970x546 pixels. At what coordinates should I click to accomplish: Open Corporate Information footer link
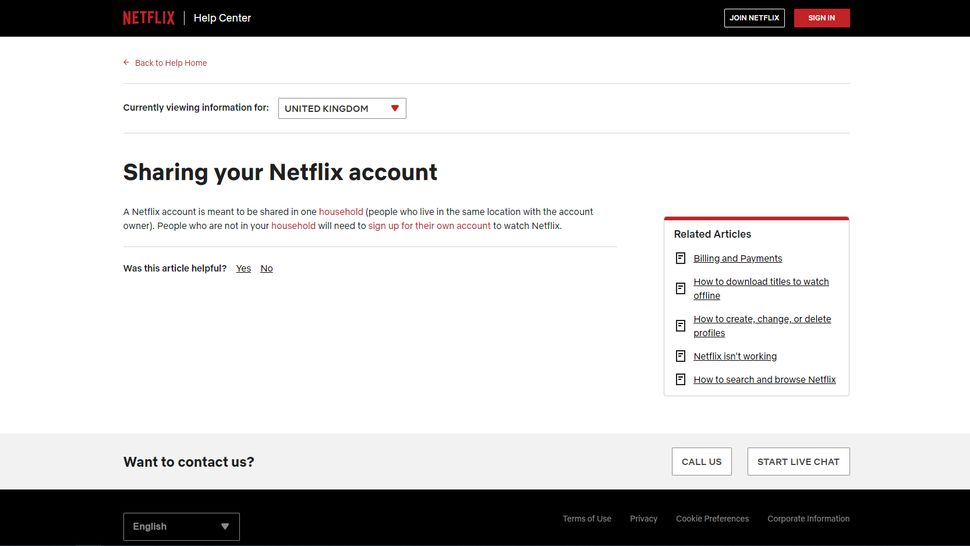coord(809,519)
